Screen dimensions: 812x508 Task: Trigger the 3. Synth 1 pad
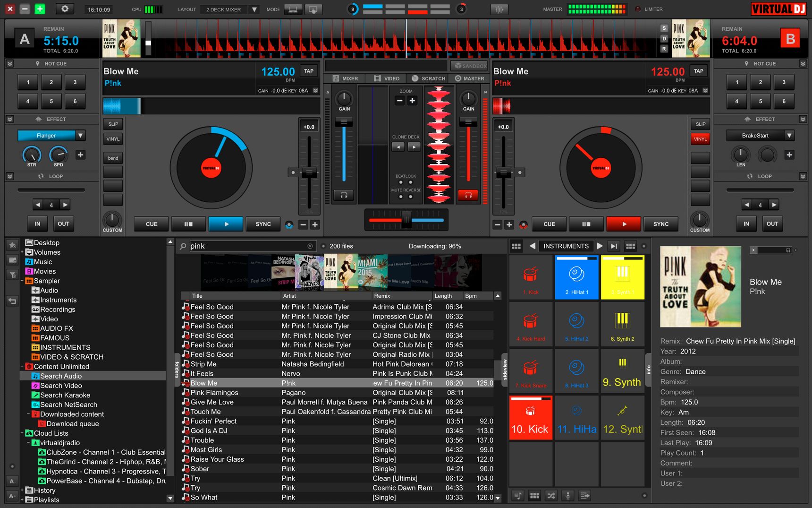pos(623,277)
